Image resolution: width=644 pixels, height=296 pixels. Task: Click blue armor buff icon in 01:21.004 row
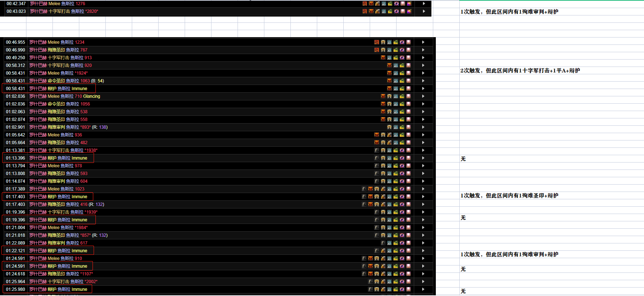(389, 228)
